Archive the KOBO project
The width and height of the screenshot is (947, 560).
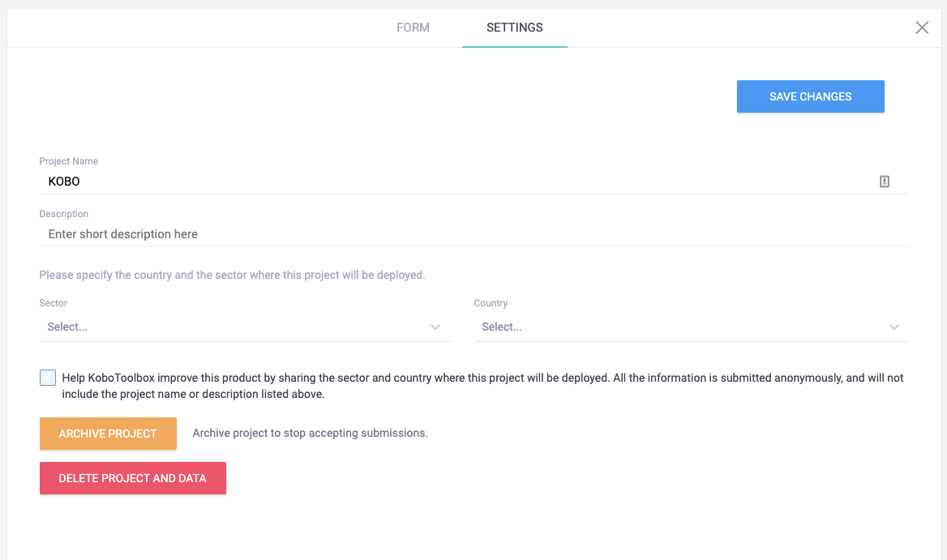pos(108,433)
